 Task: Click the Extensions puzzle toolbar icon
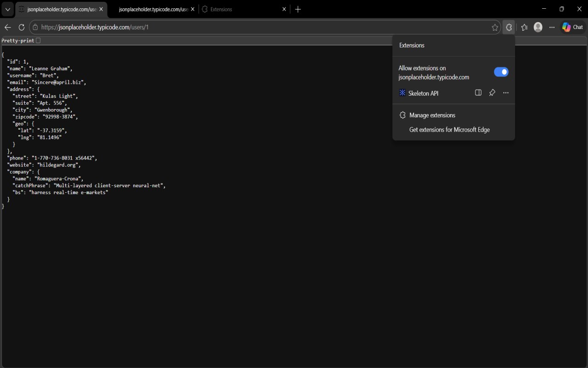pyautogui.click(x=509, y=27)
